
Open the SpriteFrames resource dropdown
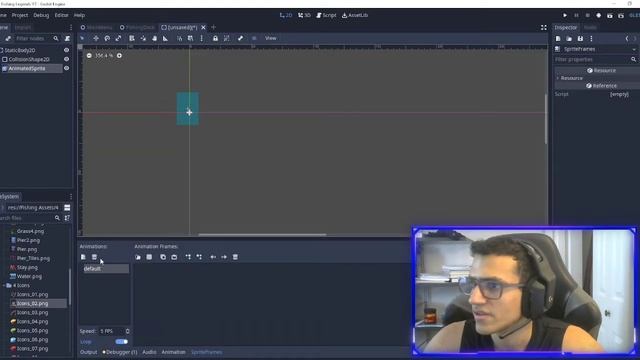tap(634, 49)
